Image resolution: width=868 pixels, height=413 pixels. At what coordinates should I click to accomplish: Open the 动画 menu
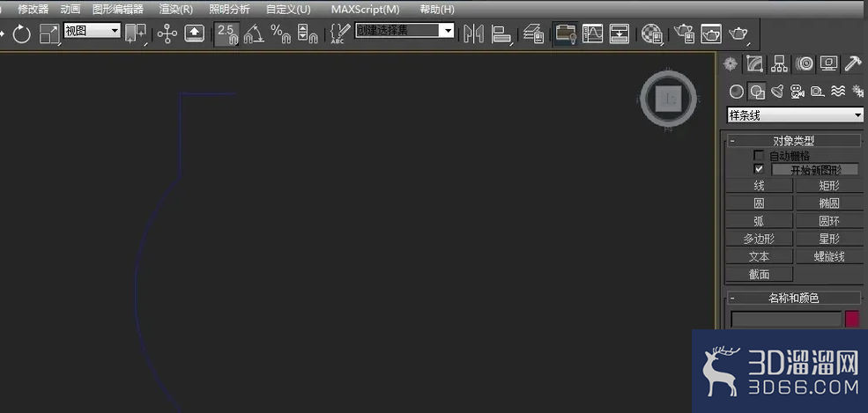pyautogui.click(x=70, y=10)
